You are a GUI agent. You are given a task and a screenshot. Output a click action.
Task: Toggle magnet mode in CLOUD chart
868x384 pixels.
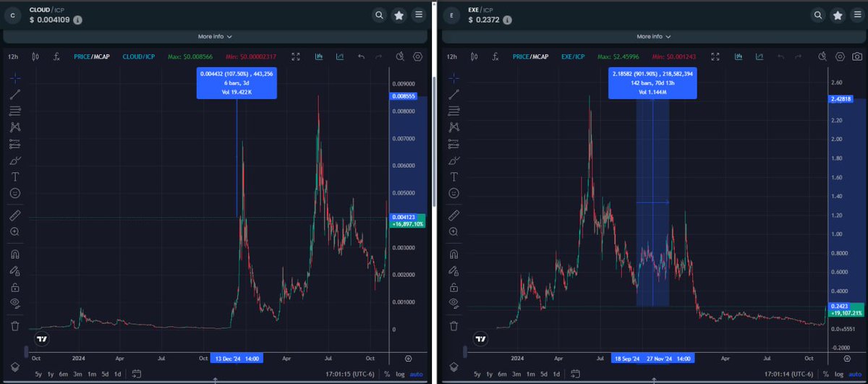pyautogui.click(x=16, y=255)
